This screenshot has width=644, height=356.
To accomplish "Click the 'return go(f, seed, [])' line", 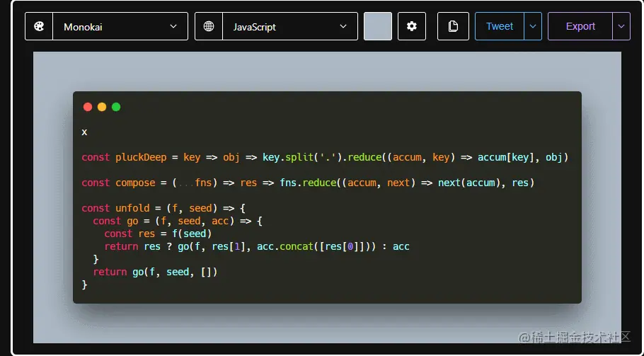I will tap(155, 272).
